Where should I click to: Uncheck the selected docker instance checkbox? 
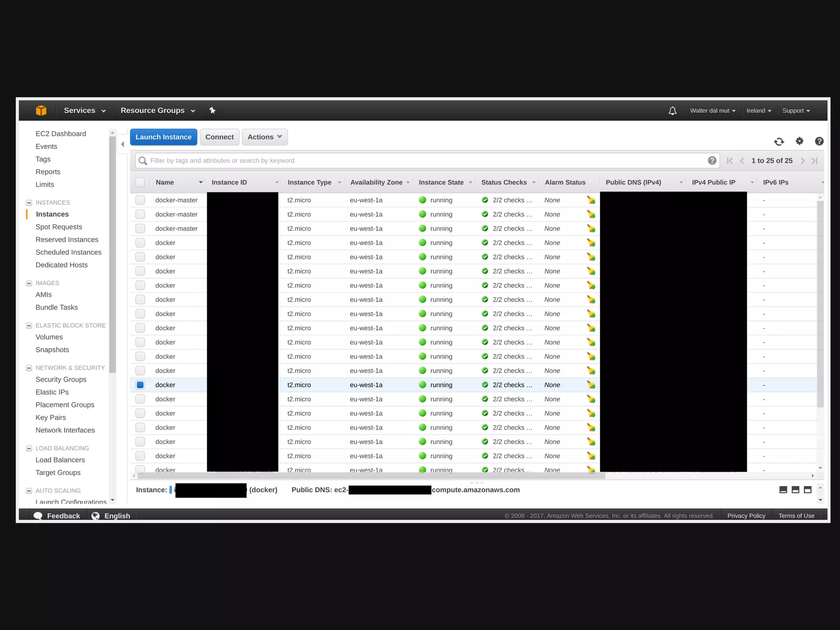pos(140,385)
